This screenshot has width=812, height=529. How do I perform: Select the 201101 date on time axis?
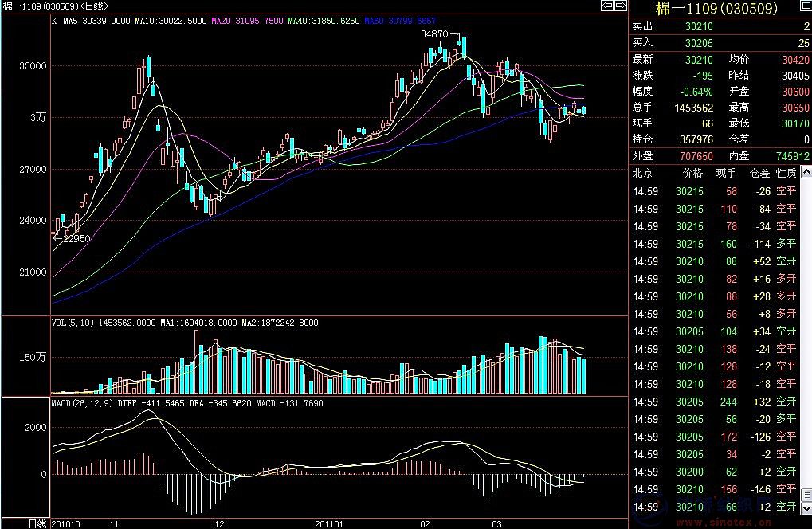tap(330, 523)
